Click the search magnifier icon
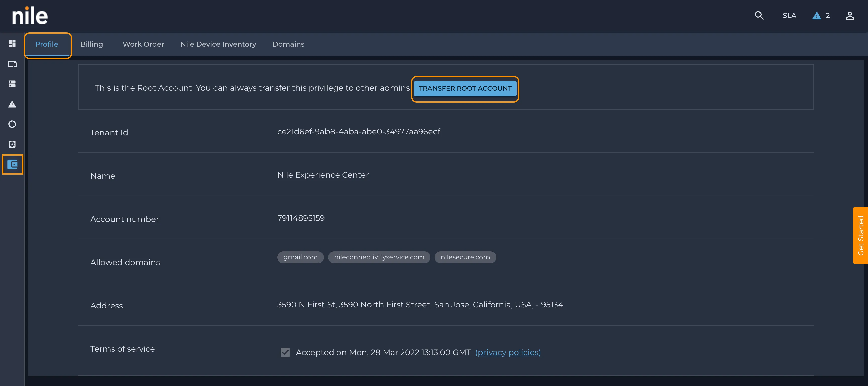 click(759, 16)
